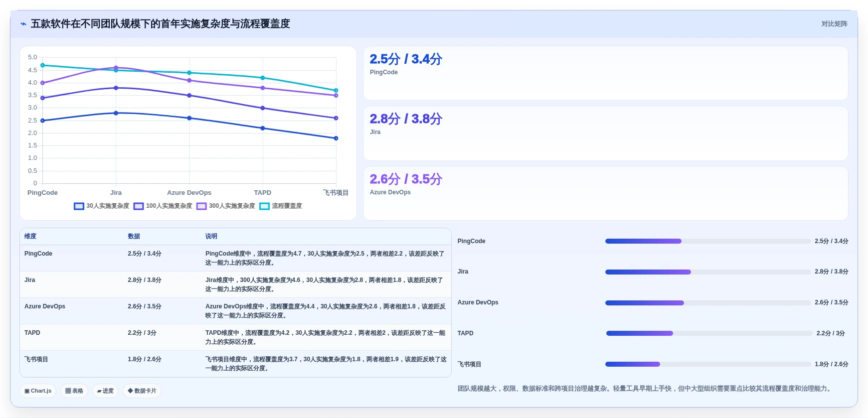868x418 pixels.
Task: Toggle the 30人实施复杂度 legend swatch
Action: coord(79,206)
